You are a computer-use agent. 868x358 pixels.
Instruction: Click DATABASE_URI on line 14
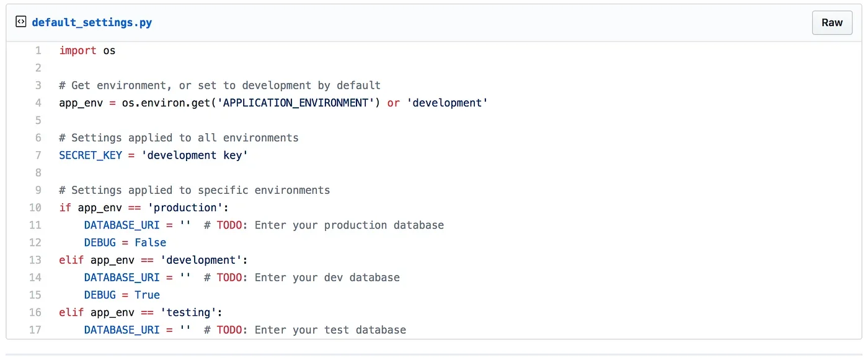pyautogui.click(x=122, y=277)
